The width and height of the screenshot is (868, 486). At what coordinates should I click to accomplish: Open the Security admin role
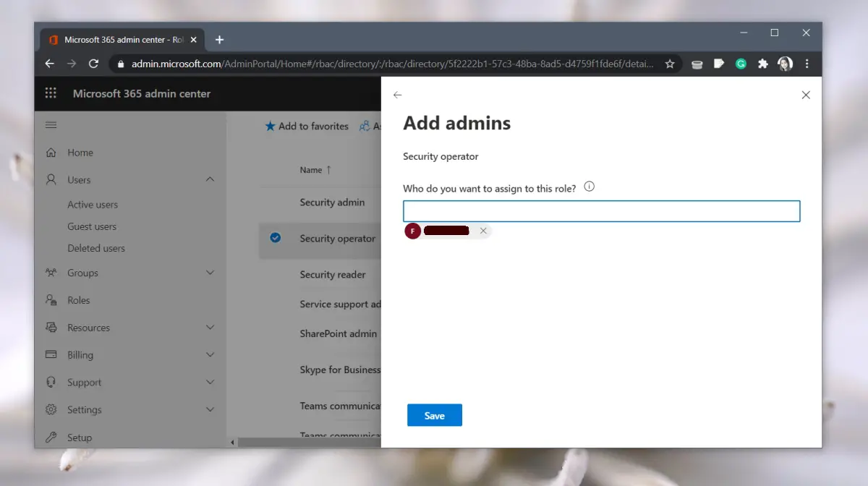pos(332,202)
